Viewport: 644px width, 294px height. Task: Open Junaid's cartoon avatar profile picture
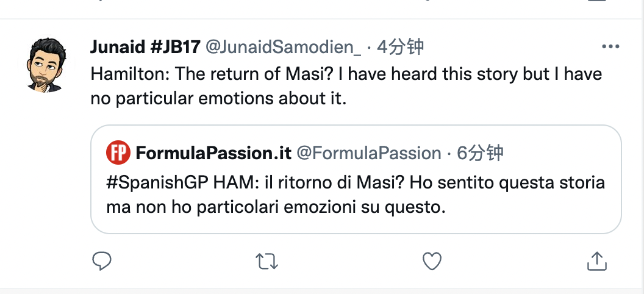pos(46,65)
